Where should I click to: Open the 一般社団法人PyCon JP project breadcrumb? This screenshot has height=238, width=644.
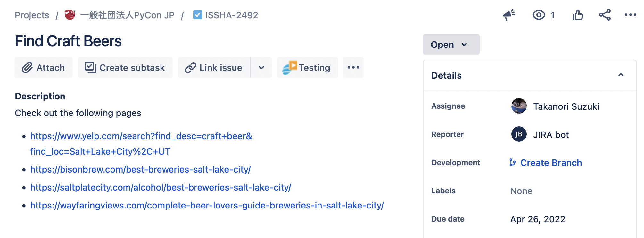[127, 15]
